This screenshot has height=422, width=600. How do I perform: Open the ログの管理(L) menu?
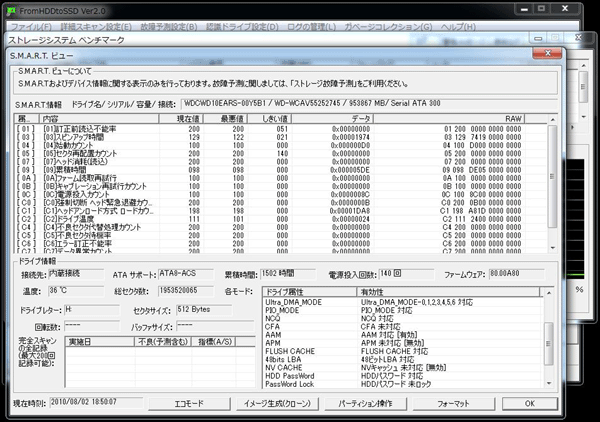point(311,27)
